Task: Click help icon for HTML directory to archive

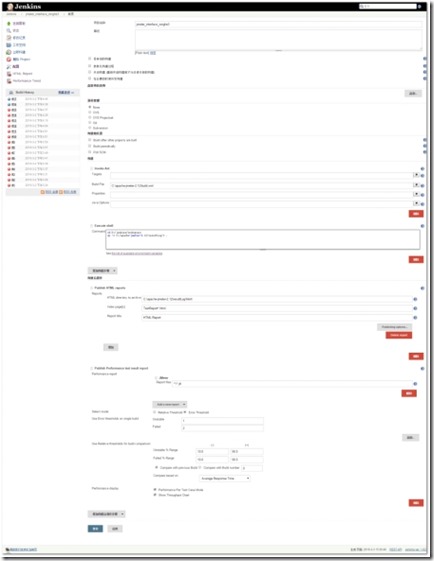Action: [415, 299]
